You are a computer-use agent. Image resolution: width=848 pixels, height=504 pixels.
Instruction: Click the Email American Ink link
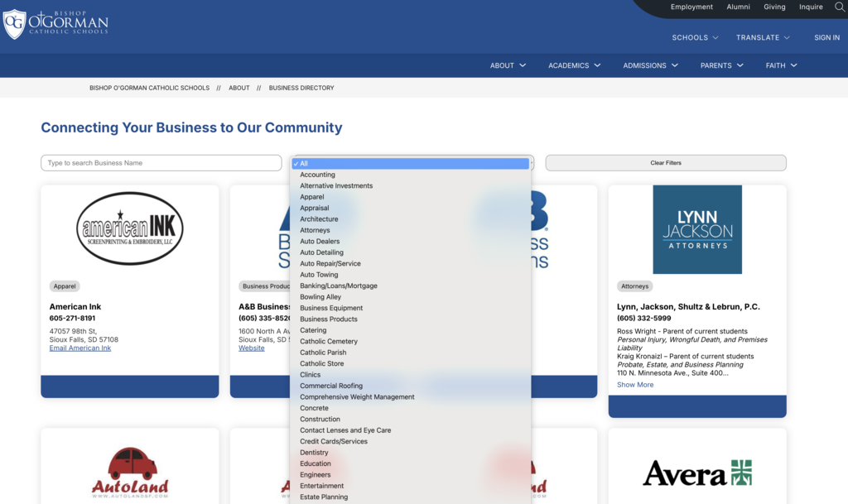[x=80, y=348]
